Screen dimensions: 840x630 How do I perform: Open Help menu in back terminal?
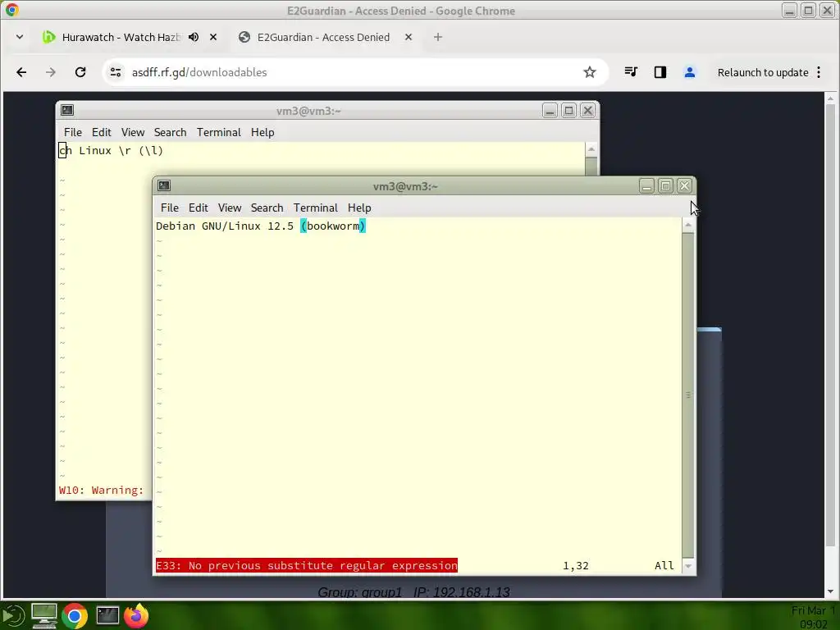tap(262, 132)
